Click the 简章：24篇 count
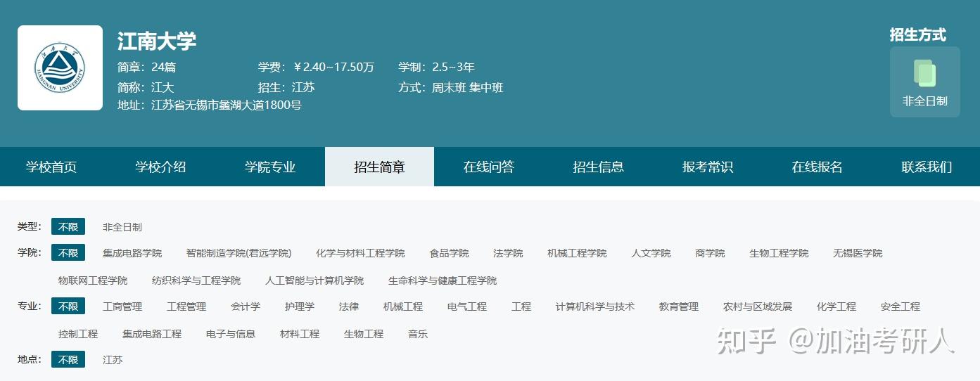Image resolution: width=980 pixels, height=381 pixels. click(x=146, y=67)
